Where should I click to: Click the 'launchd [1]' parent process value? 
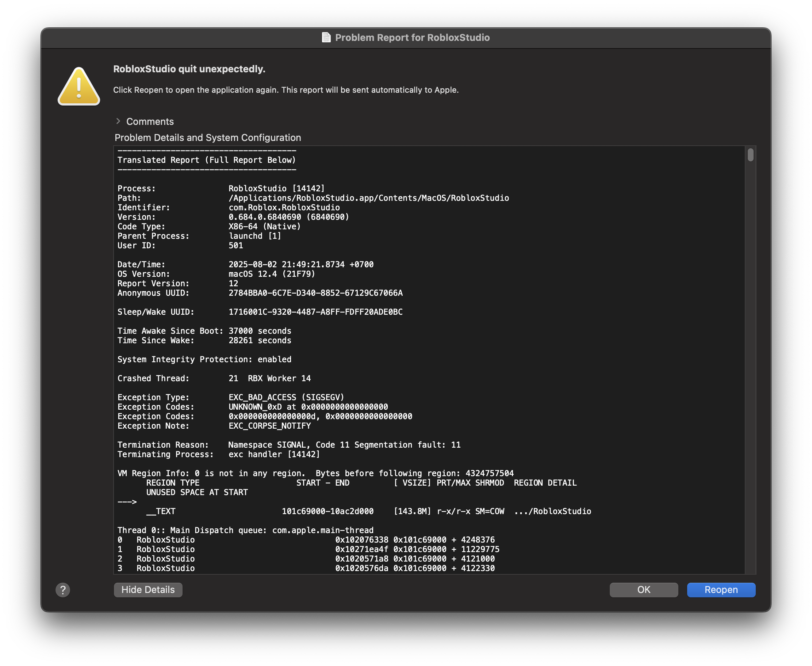(255, 236)
